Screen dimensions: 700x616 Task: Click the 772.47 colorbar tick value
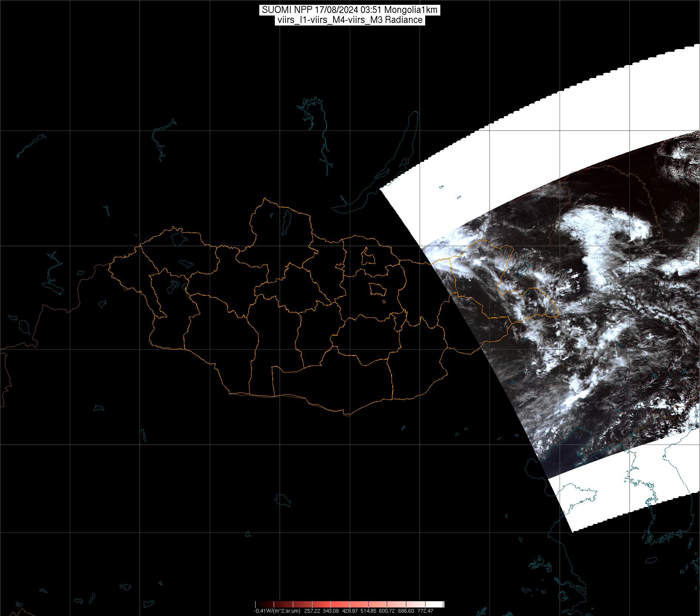point(425,611)
